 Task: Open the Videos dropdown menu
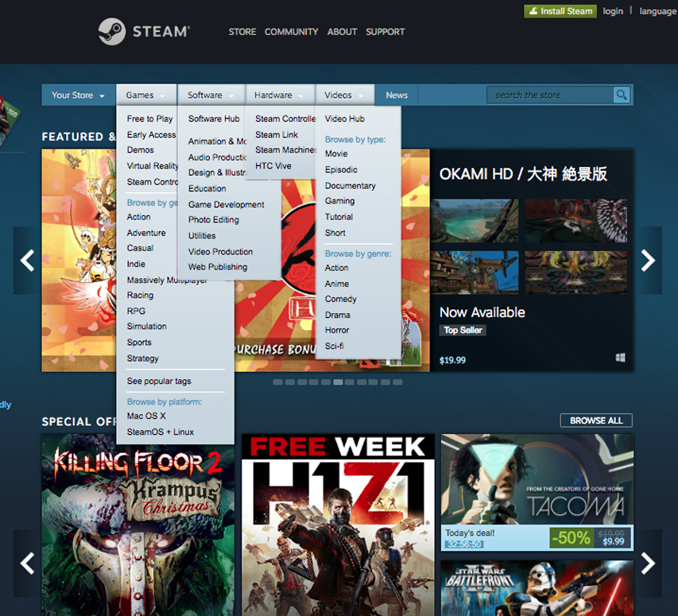[345, 95]
